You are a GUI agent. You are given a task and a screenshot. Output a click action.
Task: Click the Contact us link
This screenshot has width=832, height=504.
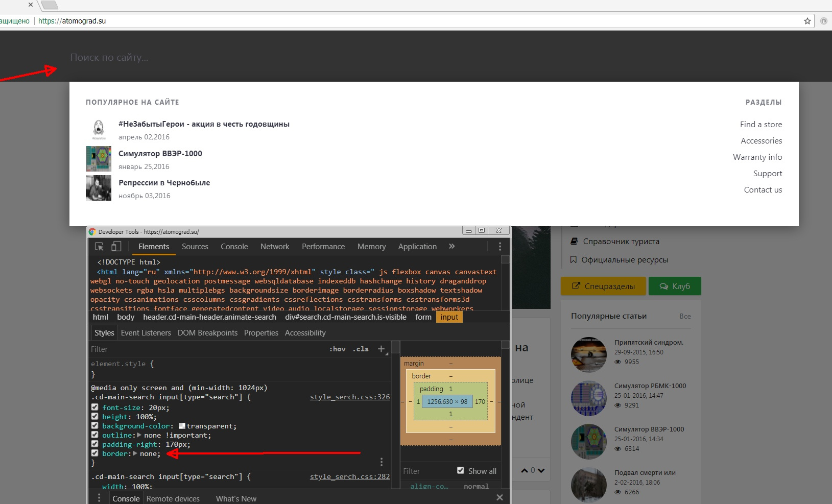click(x=763, y=189)
